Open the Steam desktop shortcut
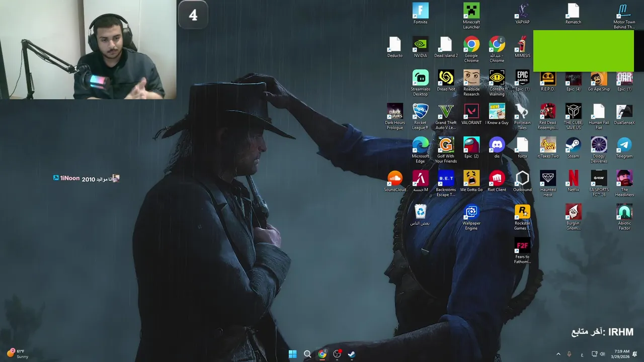 pos(573,148)
